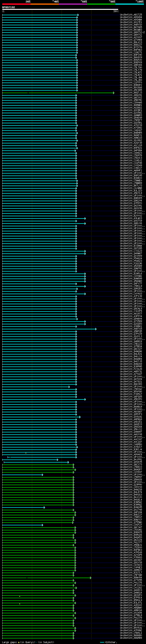The image size is (146, 644).
Task: Select label UniRef100_B0W1H5
Action: [x=131, y=507]
